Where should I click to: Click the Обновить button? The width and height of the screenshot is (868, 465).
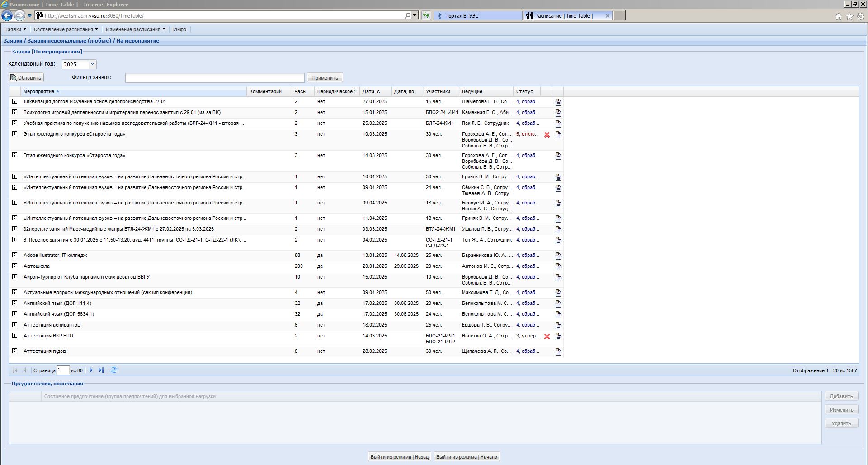coord(26,78)
